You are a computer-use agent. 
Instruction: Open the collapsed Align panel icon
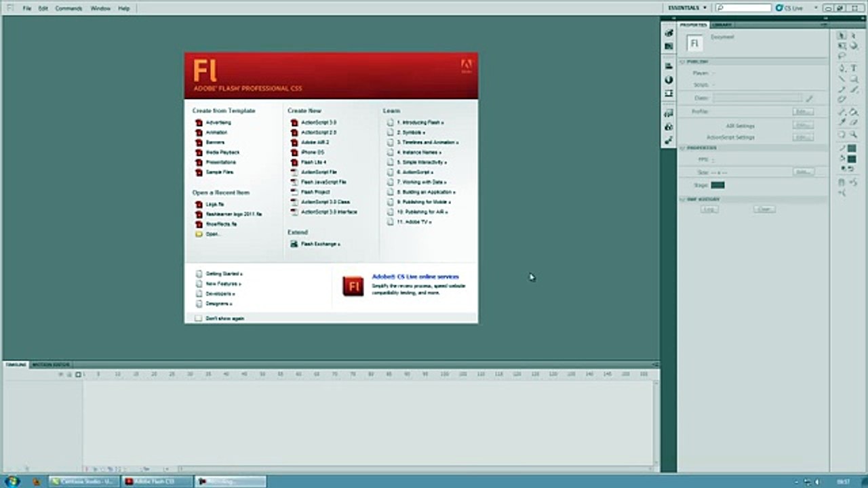(x=669, y=66)
